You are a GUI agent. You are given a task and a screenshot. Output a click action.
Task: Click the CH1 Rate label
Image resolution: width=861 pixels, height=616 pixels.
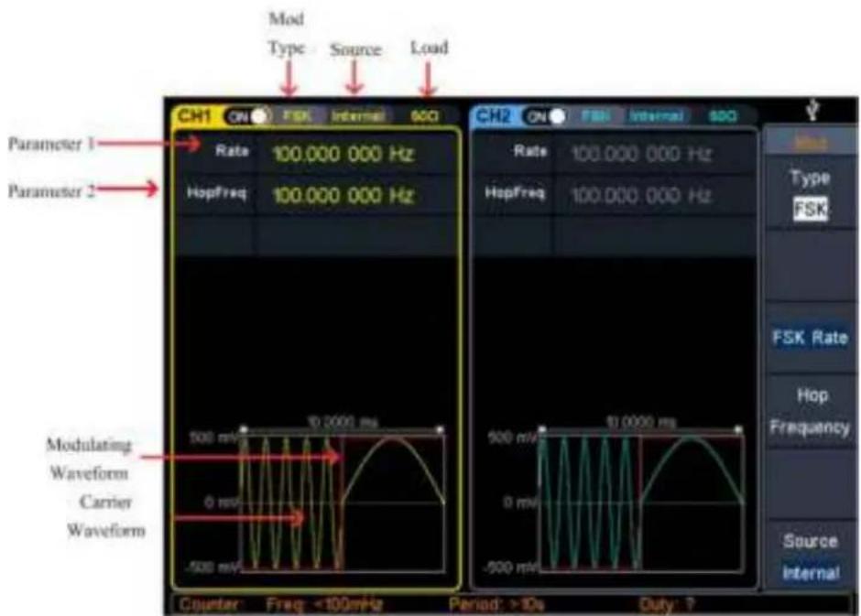tap(232, 151)
